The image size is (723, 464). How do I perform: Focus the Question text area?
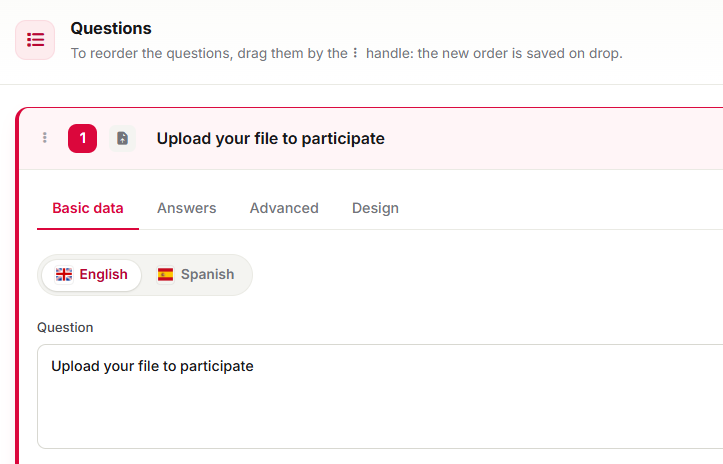380,396
